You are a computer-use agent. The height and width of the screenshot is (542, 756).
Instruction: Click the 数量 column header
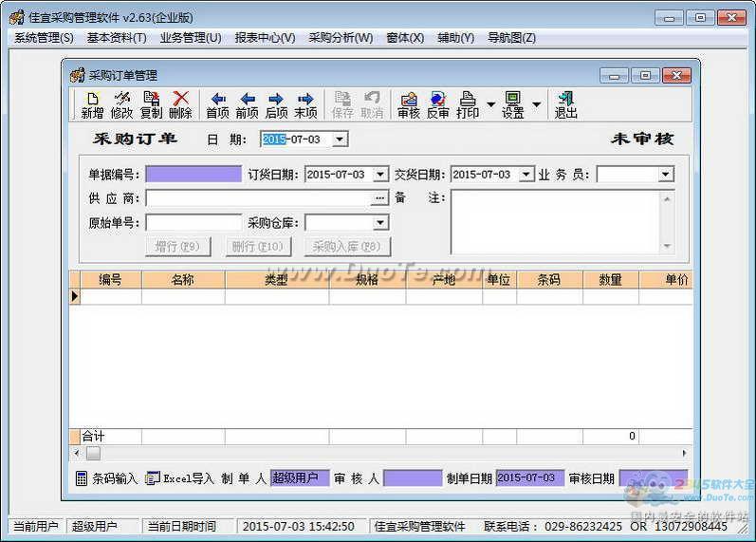(x=611, y=280)
